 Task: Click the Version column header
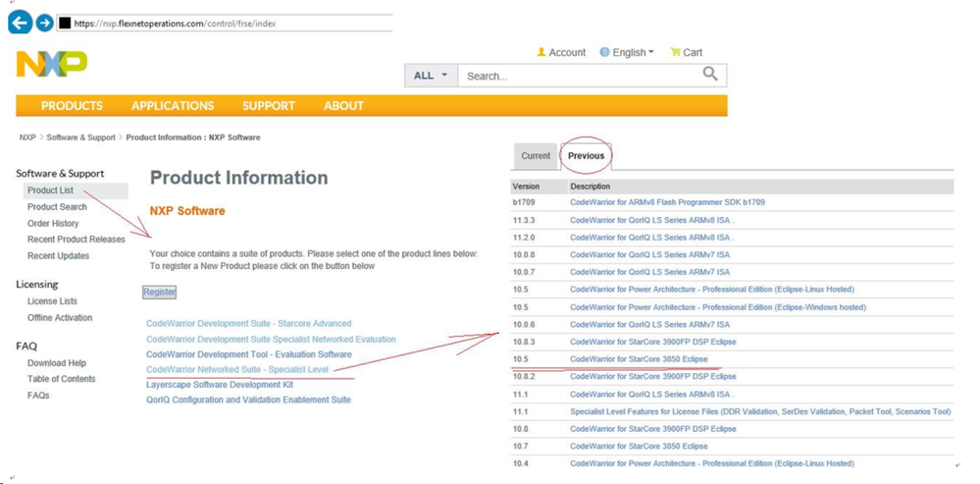point(526,187)
